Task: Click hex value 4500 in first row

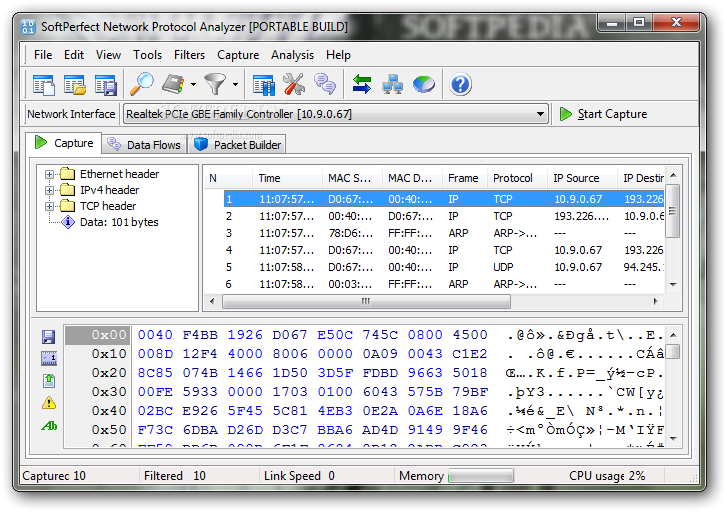Action: coord(470,335)
